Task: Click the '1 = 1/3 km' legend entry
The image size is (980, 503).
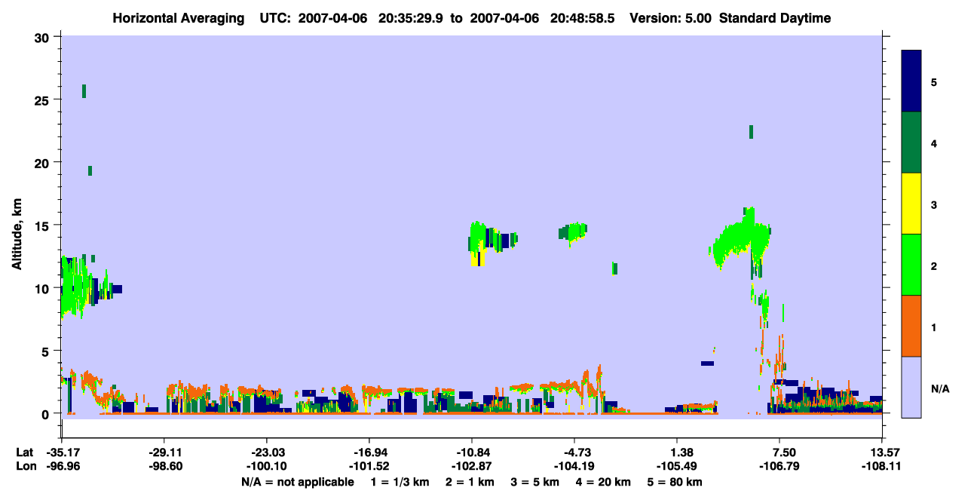Action: [399, 482]
